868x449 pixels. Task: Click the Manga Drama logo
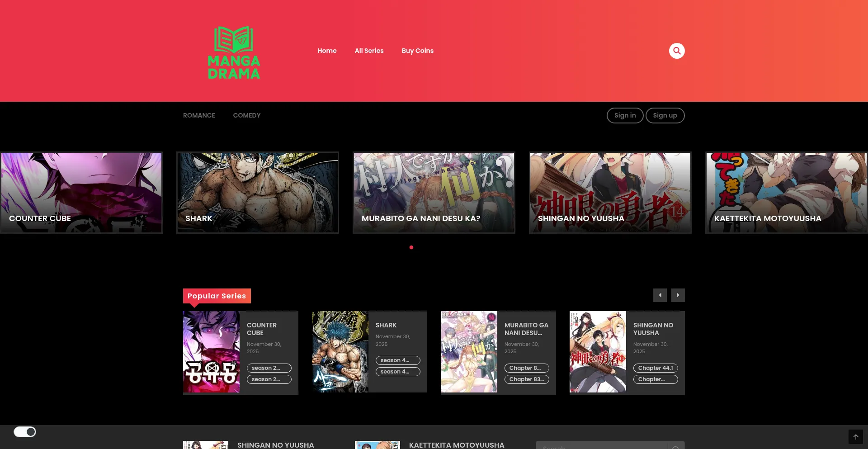[x=234, y=52]
